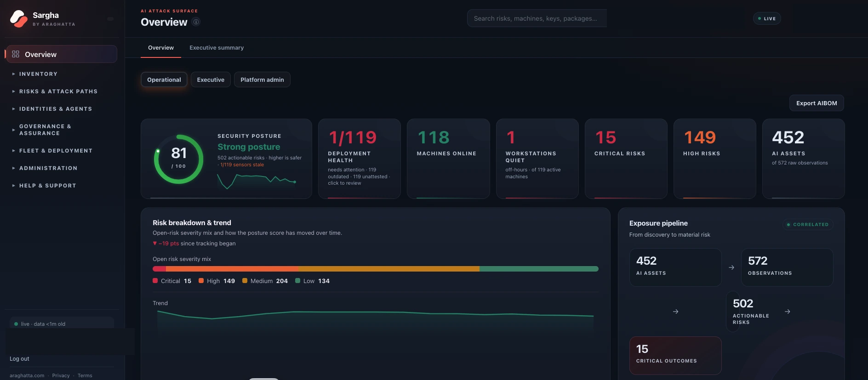This screenshot has height=380, width=868.
Task: Open the 149 High Risks card
Action: 714,159
